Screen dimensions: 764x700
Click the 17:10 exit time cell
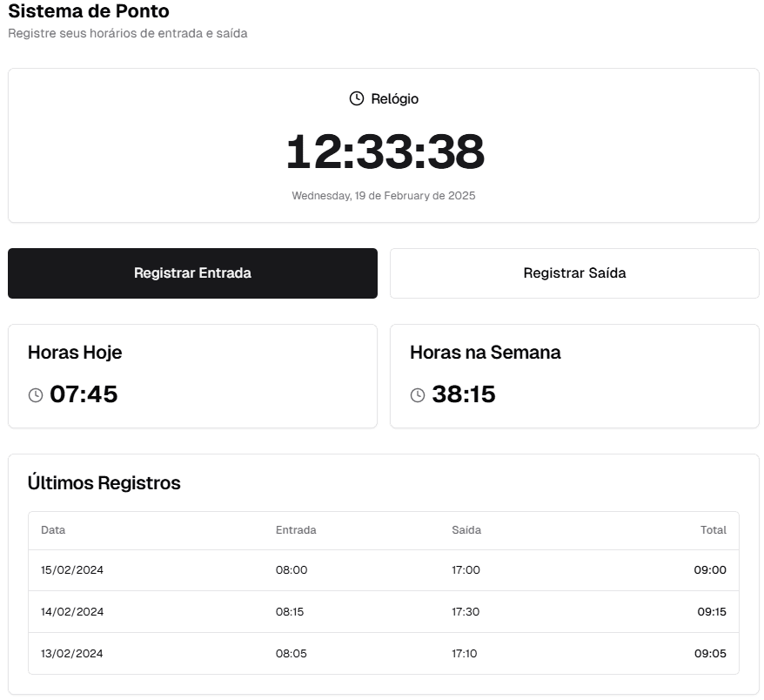465,654
